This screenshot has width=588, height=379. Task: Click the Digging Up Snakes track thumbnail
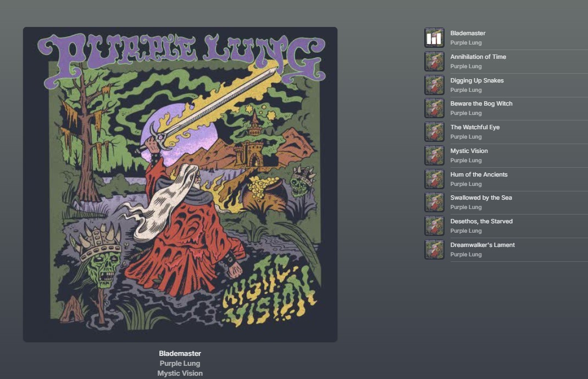click(x=434, y=85)
